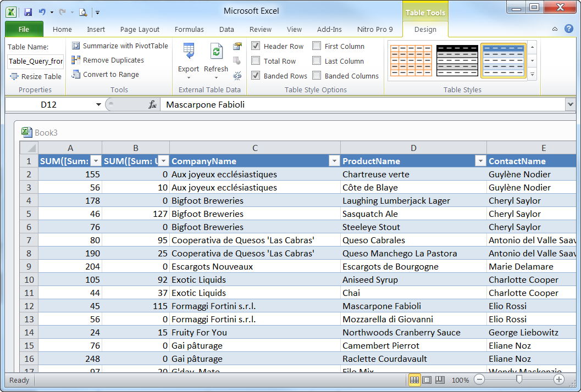The height and width of the screenshot is (392, 581).
Task: Open the ProductName filter dropdown
Action: 480,161
